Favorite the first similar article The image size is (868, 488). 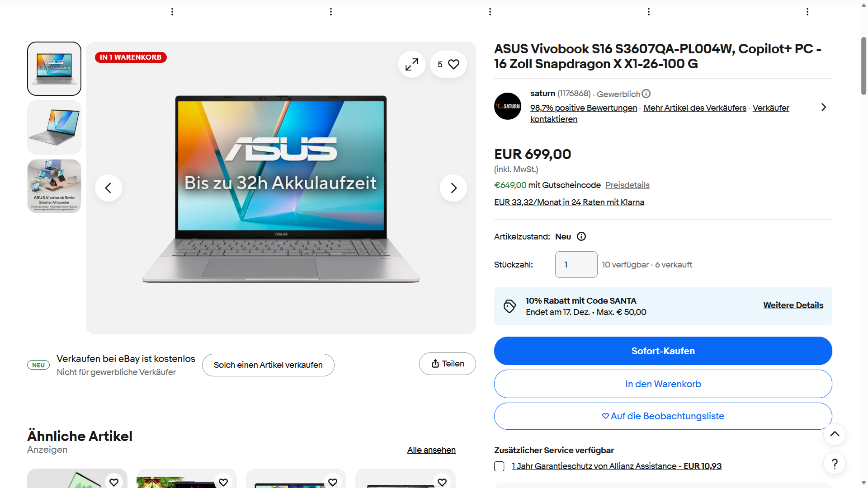point(114,482)
